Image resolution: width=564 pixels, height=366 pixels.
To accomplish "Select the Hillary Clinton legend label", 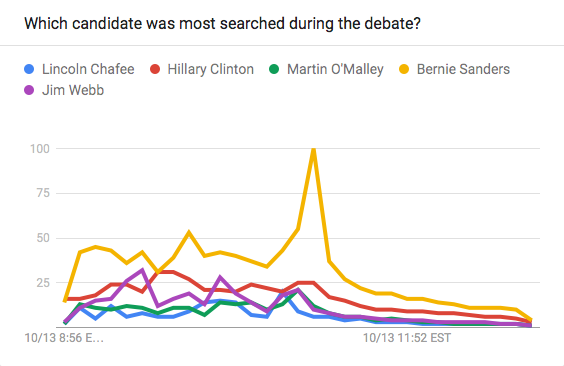I will [211, 69].
